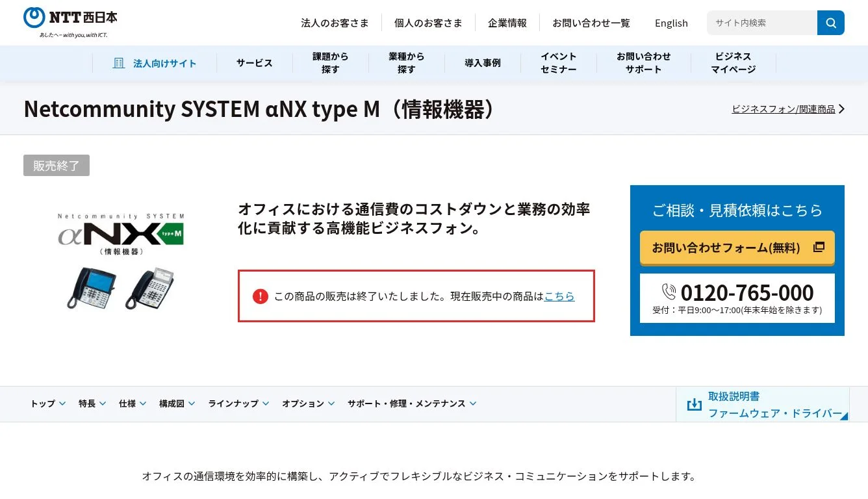Viewport: 868px width, 499px height.
Task: Open 企業情報 in the top navigation
Action: pyautogui.click(x=507, y=23)
